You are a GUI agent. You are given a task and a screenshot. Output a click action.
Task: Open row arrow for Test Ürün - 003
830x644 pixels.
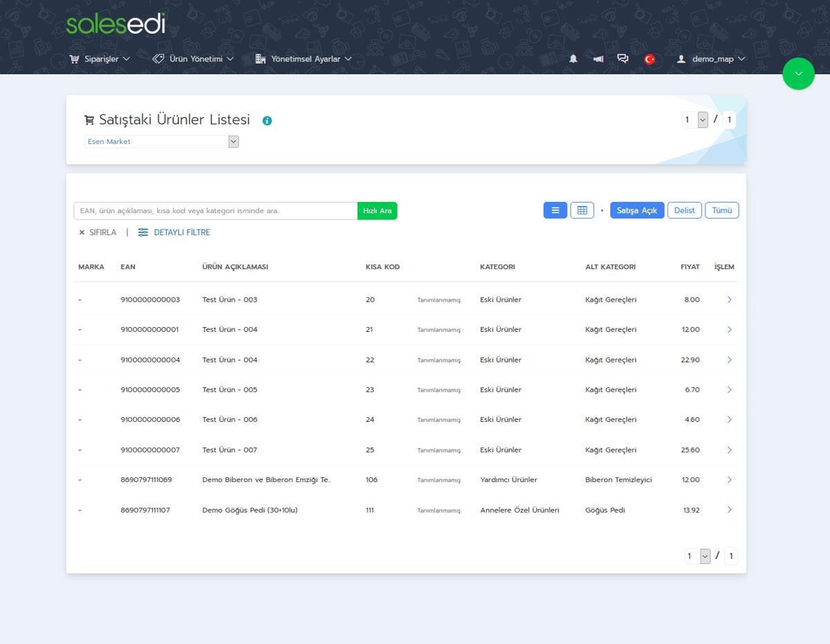pos(729,300)
